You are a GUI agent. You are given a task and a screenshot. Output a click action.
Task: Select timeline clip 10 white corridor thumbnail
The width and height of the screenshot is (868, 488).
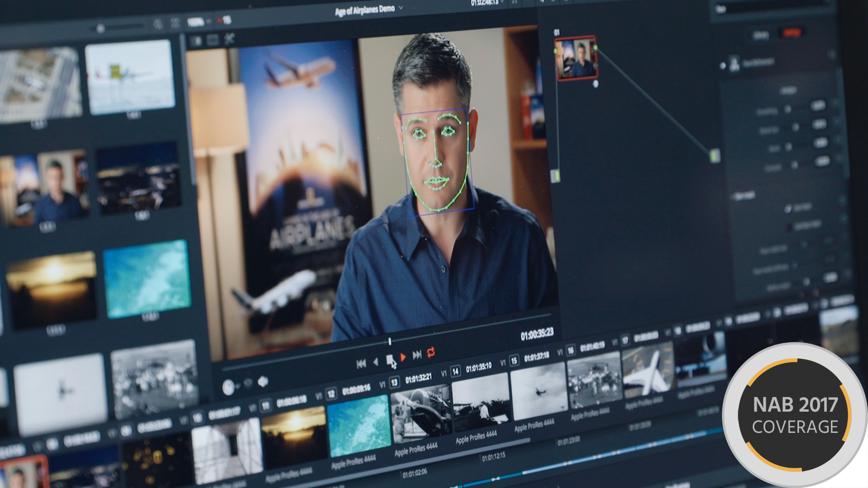[227, 450]
